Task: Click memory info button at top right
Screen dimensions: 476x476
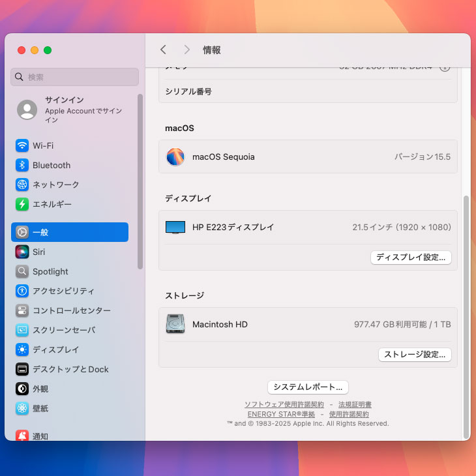Action: [445, 68]
